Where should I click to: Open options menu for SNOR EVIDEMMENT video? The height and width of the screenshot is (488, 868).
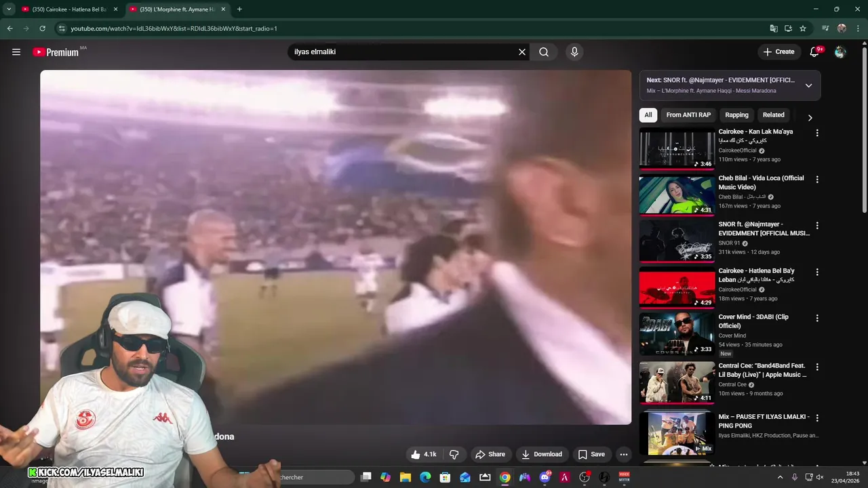coord(817,225)
